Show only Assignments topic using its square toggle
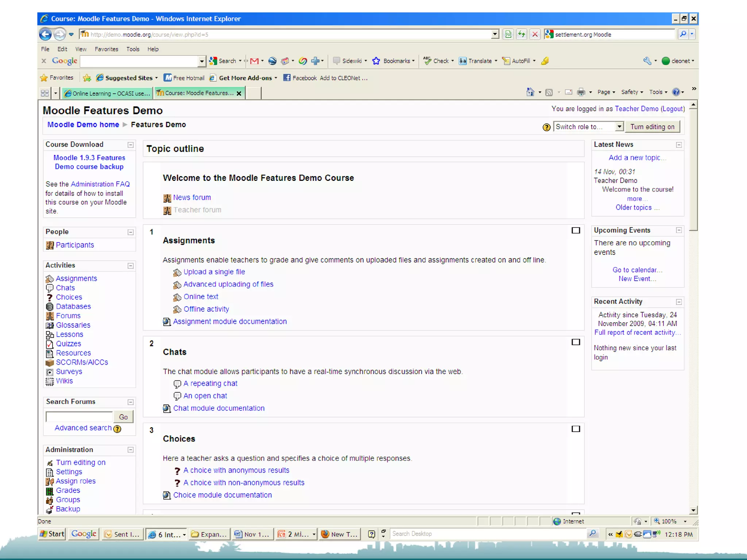This screenshot has height=560, width=747. point(576,230)
